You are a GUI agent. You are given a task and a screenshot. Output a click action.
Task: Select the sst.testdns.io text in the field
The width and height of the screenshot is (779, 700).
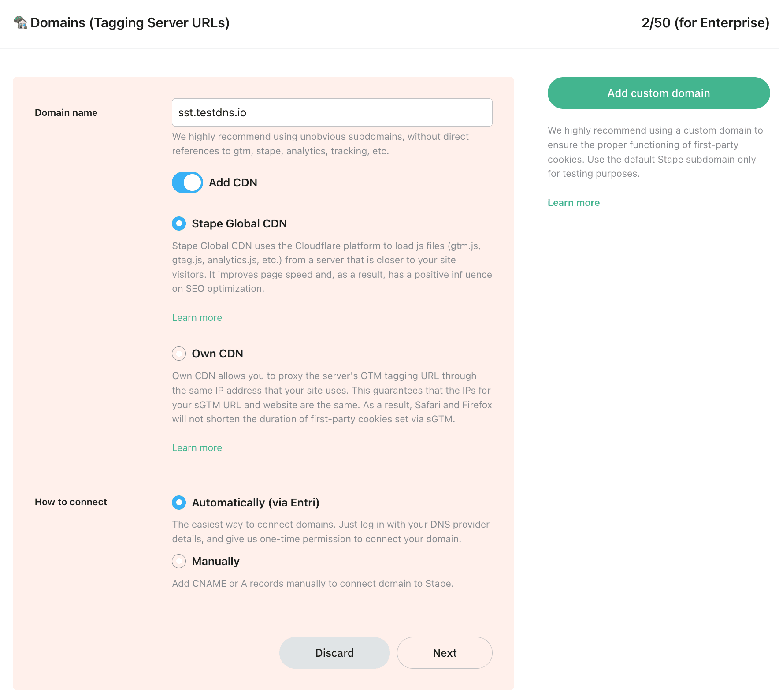pos(213,112)
